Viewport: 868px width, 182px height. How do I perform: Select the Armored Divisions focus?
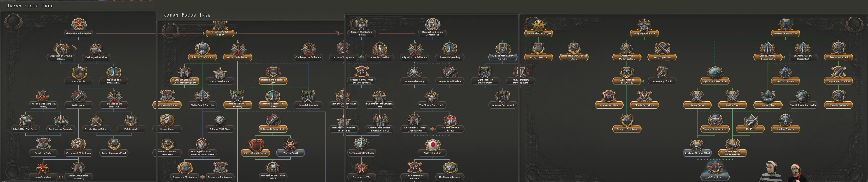point(627,123)
